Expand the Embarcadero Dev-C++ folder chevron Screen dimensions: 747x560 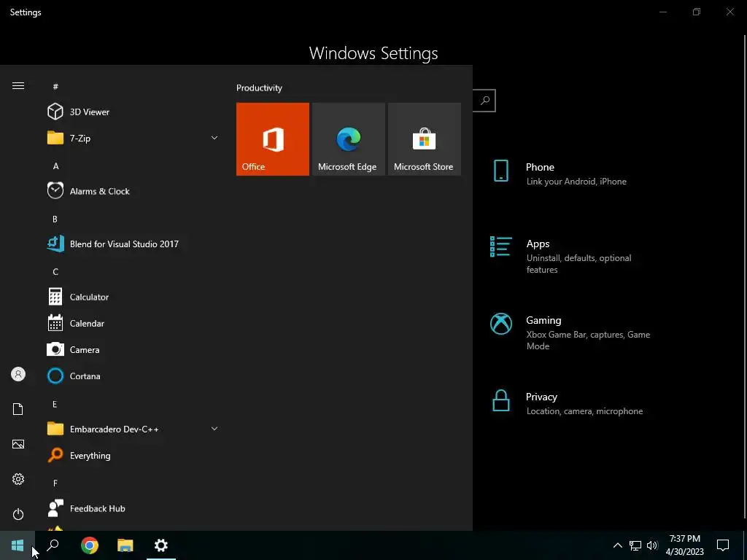coord(214,429)
